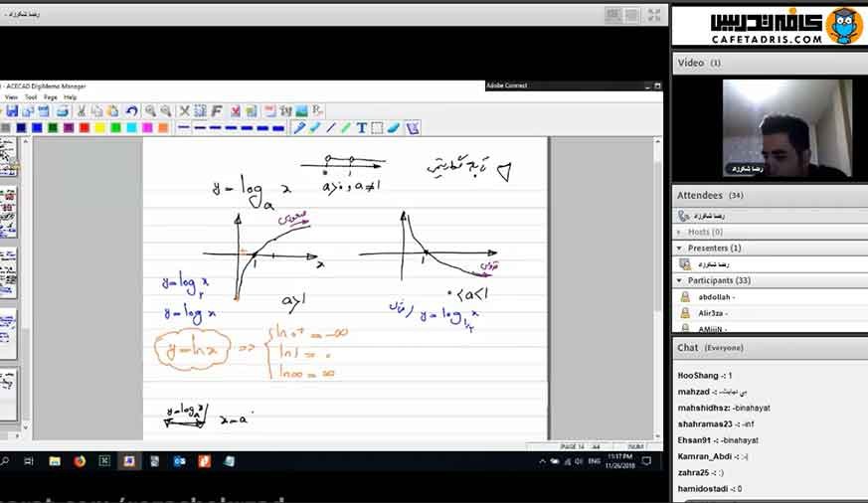
Task: Select the thinnest line width option
Action: pos(184,128)
